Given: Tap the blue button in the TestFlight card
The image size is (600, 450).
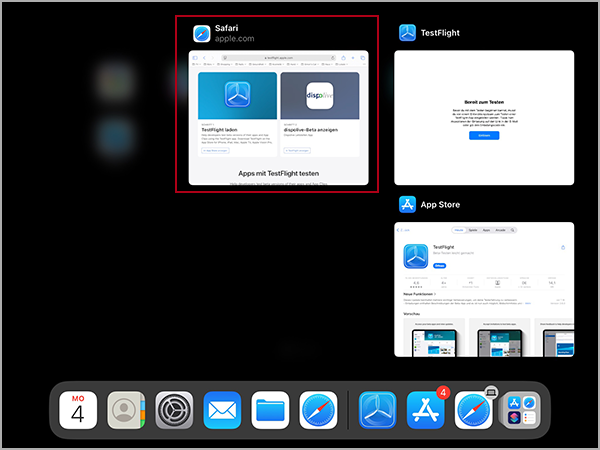Looking at the screenshot, I should pos(484,135).
